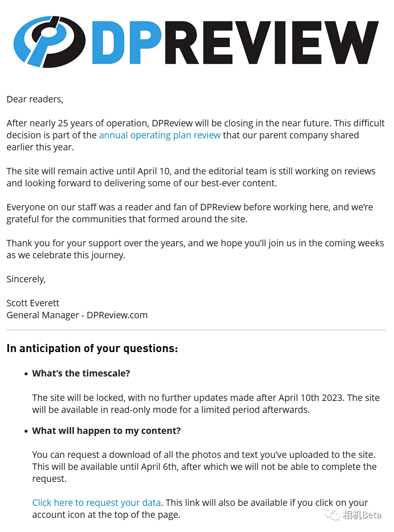Click the 相机Beta watermark text
Screen dimensions: 394x532
tap(362, 515)
